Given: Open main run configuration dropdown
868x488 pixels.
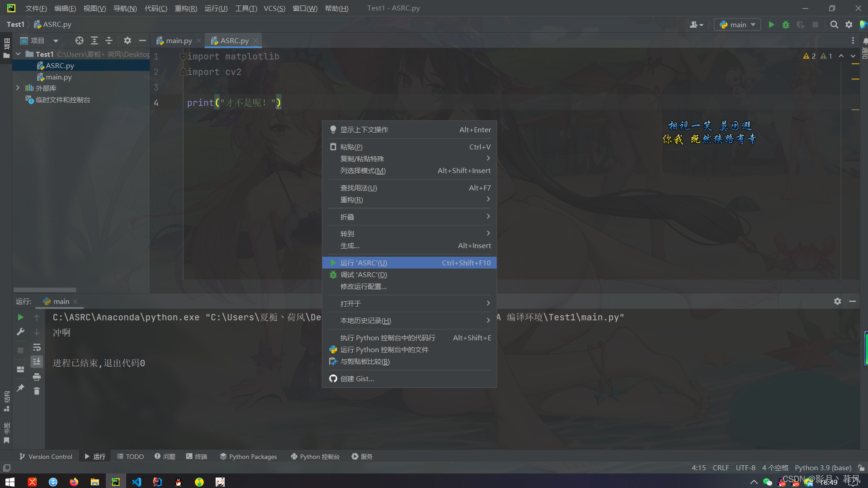Looking at the screenshot, I should pos(737,25).
